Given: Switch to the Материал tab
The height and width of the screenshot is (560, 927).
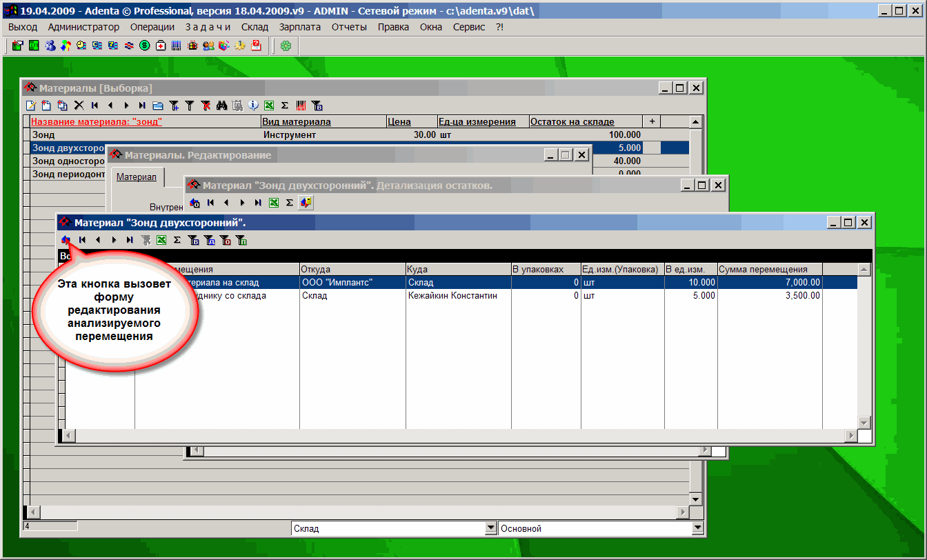Looking at the screenshot, I should [x=136, y=177].
